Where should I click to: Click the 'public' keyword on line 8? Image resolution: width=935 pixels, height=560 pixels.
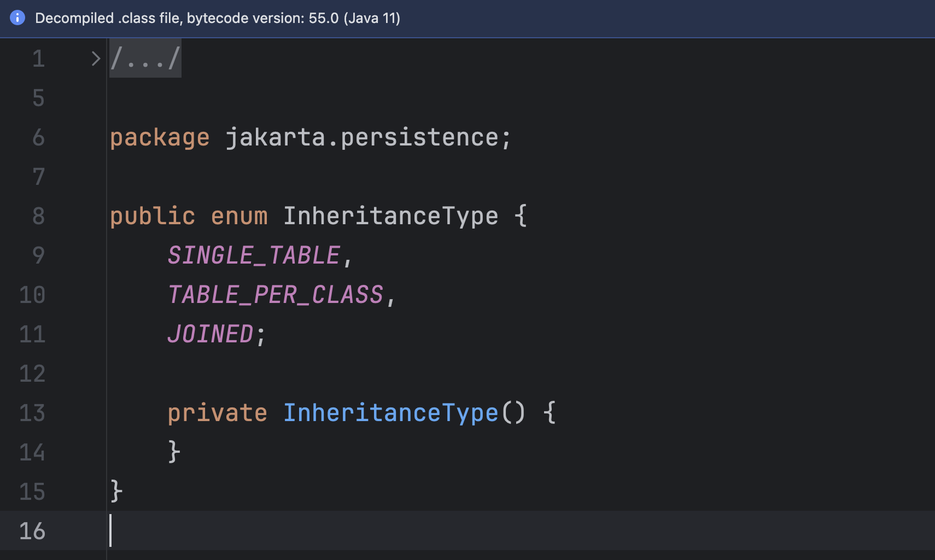point(153,216)
